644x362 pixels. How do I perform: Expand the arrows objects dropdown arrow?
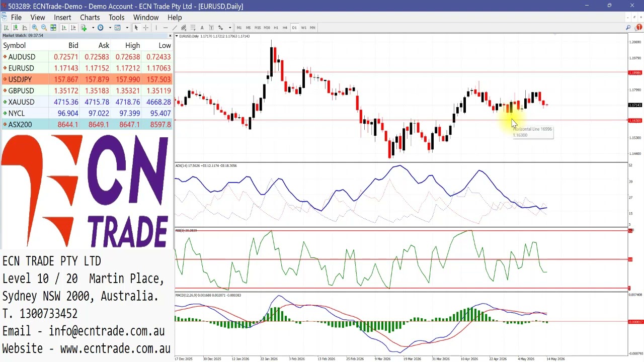(230, 28)
